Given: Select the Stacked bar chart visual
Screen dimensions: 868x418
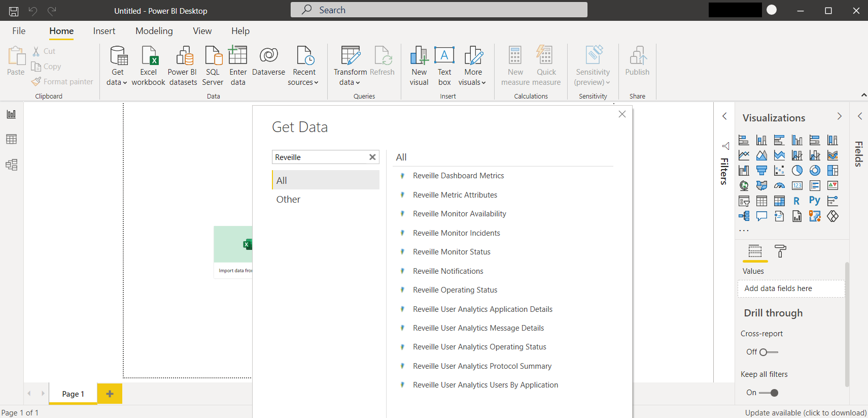Looking at the screenshot, I should click(x=744, y=140).
